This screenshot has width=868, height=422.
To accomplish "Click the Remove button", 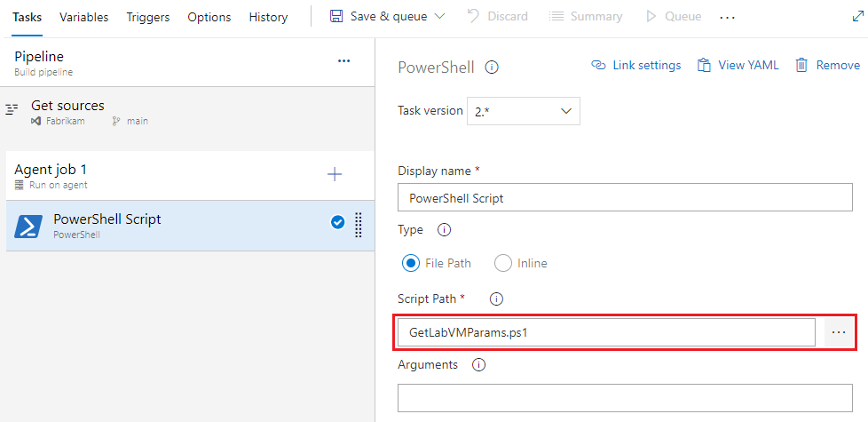I will pyautogui.click(x=827, y=65).
